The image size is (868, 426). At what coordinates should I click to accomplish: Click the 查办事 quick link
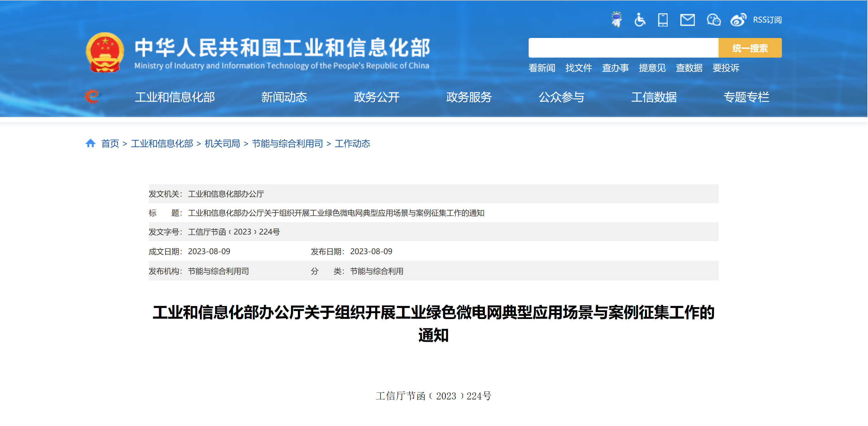[x=615, y=68]
